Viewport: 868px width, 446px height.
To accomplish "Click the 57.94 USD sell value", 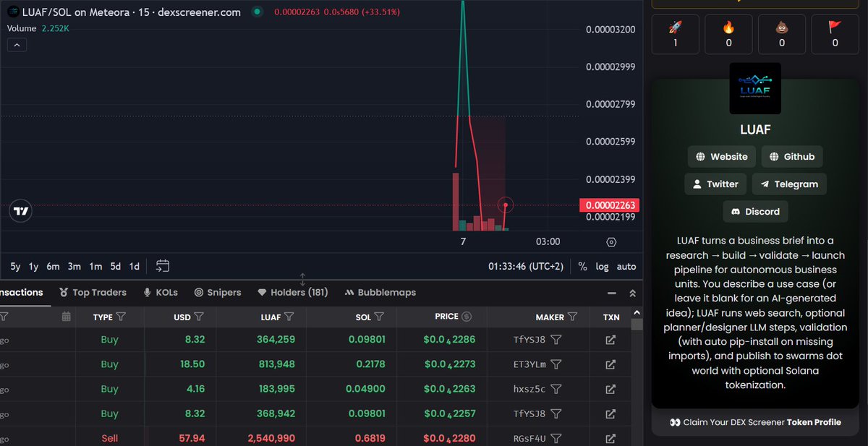I will click(191, 438).
